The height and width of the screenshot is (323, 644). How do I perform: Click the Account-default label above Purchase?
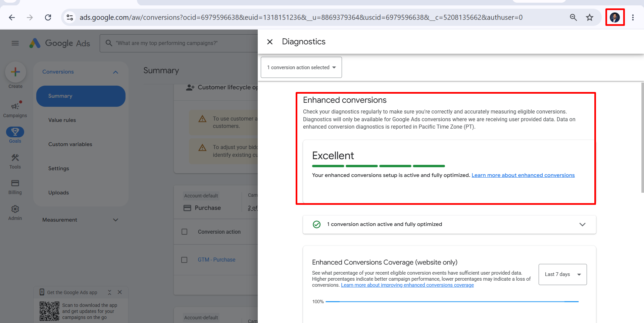coord(201,196)
